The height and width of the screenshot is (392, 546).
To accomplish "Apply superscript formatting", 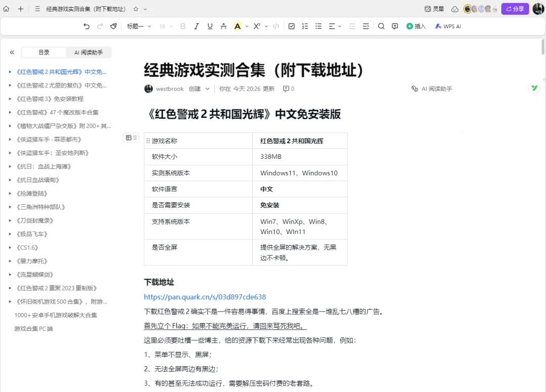I will [257, 26].
